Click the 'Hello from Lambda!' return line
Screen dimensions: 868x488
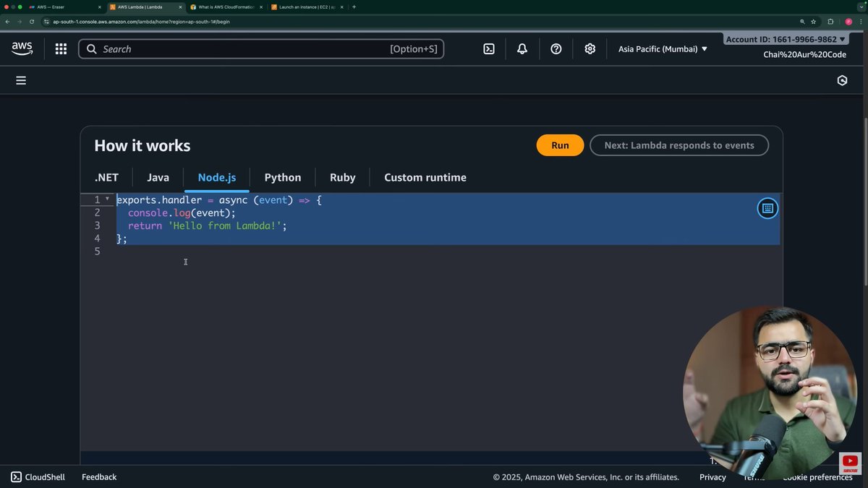[207, 226]
